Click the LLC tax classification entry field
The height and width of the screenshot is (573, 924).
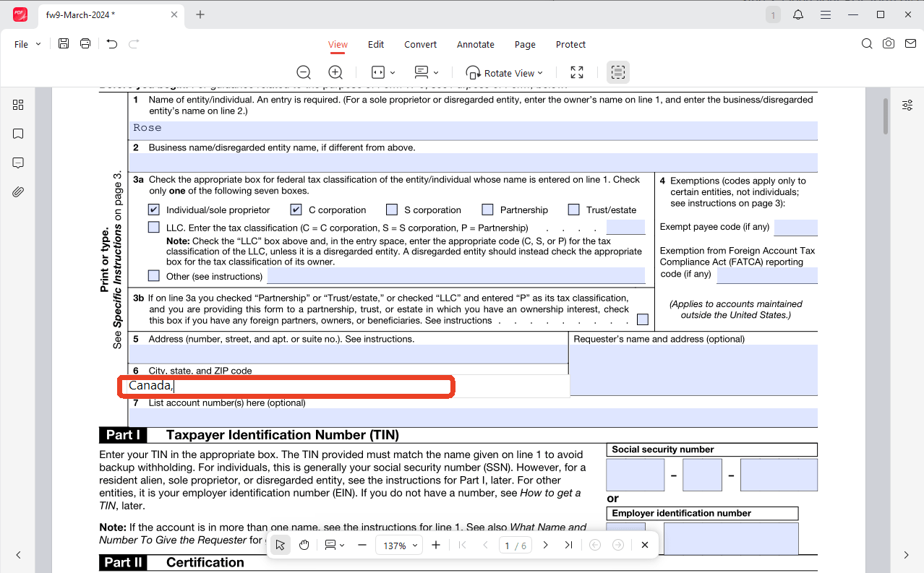click(x=625, y=227)
